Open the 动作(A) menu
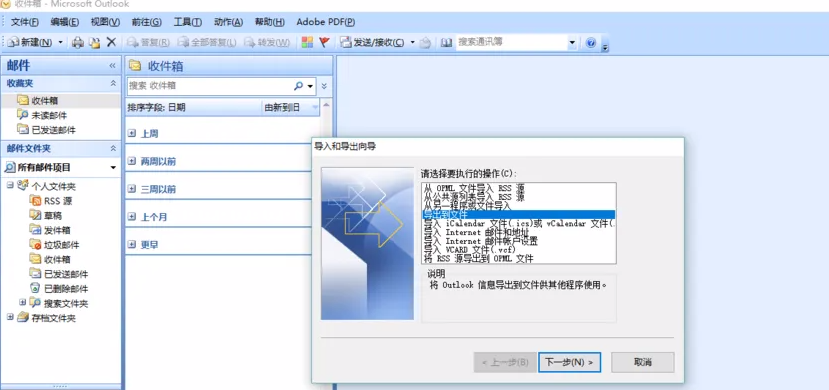The height and width of the screenshot is (390, 829). coord(228,22)
